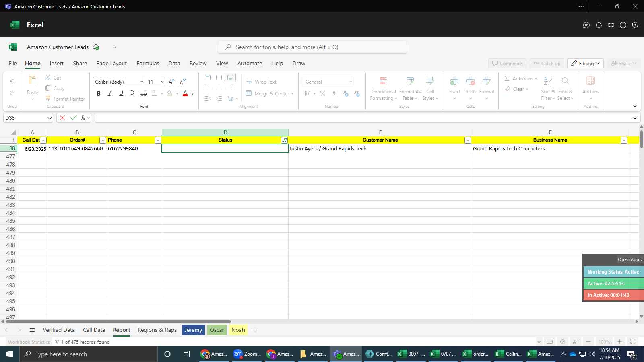Increase font size with the larger A icon
This screenshot has height=362, width=644.
(171, 82)
